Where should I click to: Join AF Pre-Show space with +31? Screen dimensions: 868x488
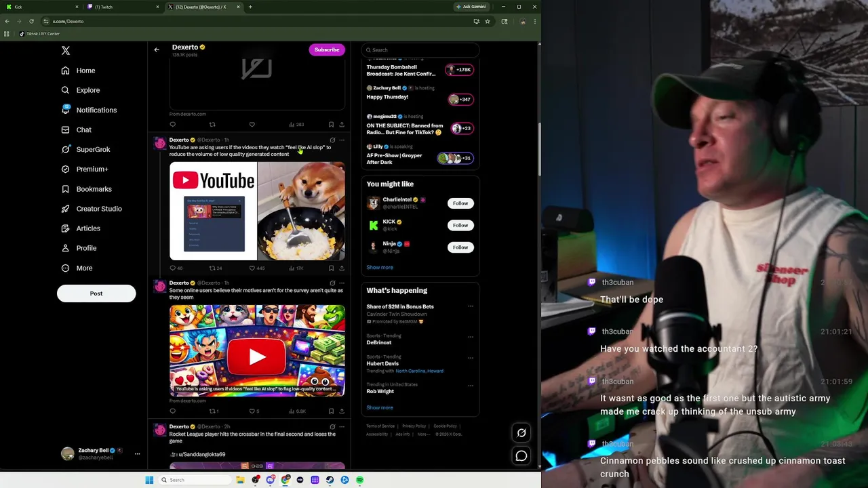point(455,158)
